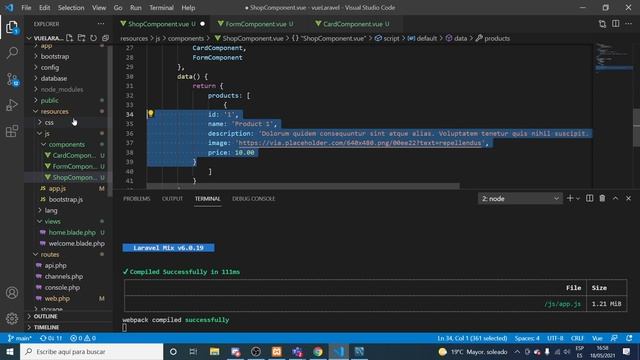This screenshot has width=640, height=360.
Task: Switch to the DEBUG CONSOLE tab
Action: pyautogui.click(x=253, y=198)
